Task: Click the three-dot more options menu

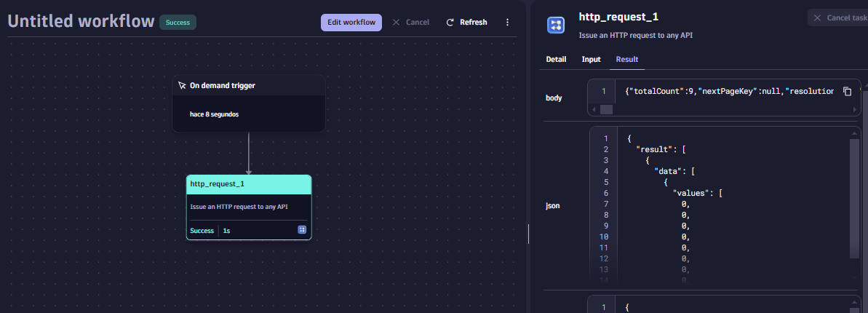Action: click(507, 23)
